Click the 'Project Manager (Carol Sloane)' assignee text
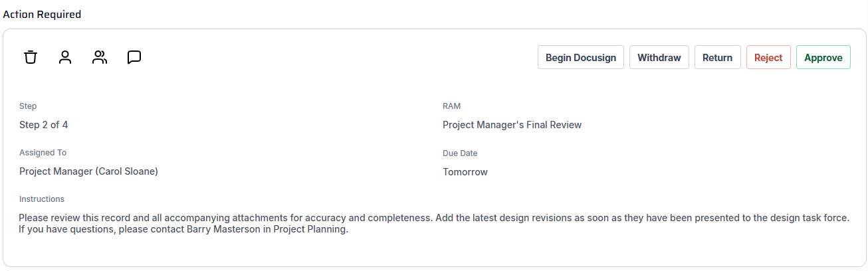The height and width of the screenshot is (271, 868). 88,171
